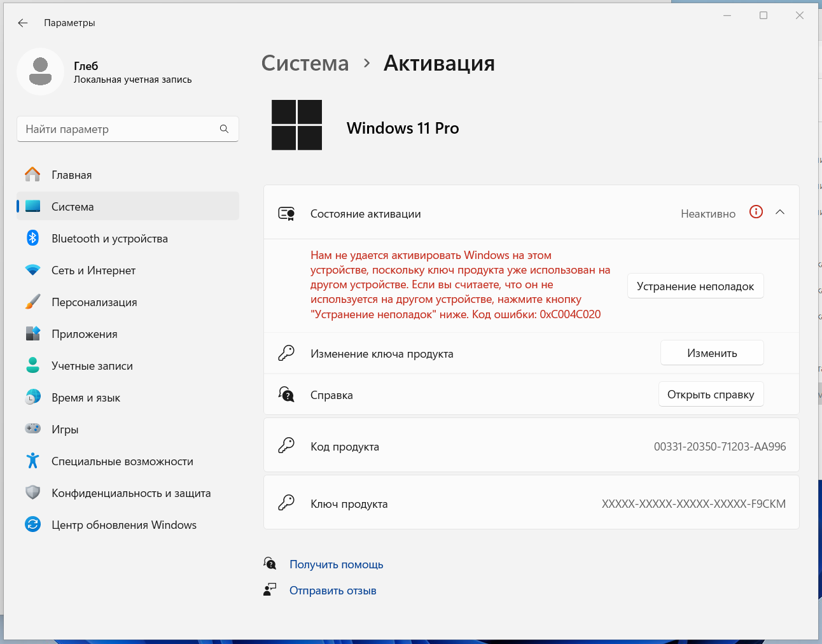Click the Учетные записи person icon

click(32, 365)
